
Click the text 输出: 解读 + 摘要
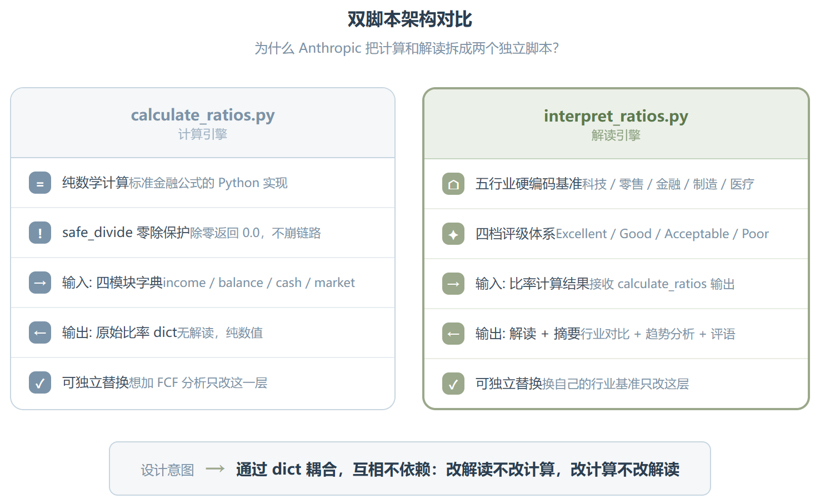click(x=528, y=334)
